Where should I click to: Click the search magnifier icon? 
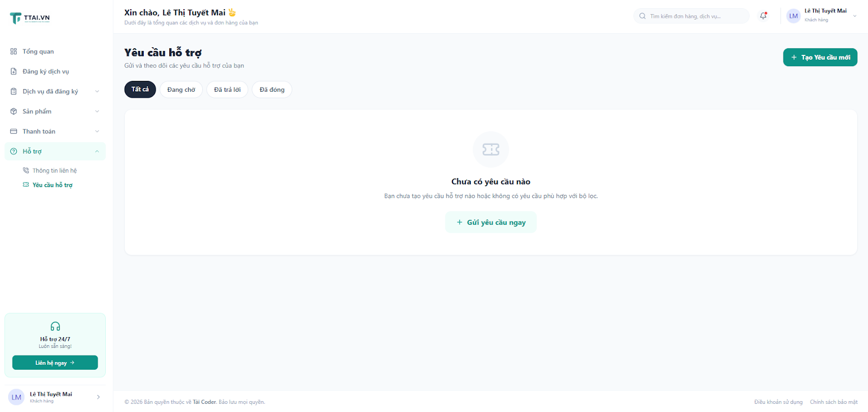pos(642,16)
